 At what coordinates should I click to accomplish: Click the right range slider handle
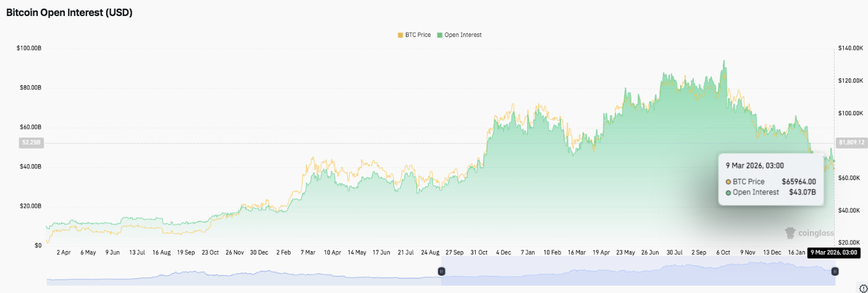point(835,271)
